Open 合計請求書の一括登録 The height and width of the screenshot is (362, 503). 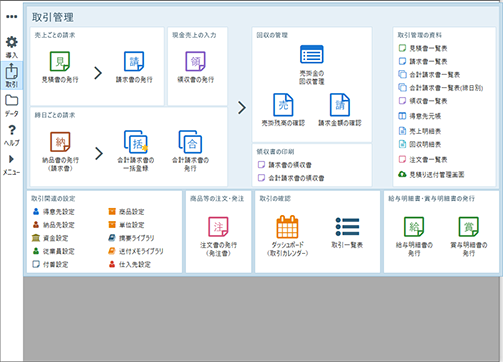pyautogui.click(x=136, y=151)
